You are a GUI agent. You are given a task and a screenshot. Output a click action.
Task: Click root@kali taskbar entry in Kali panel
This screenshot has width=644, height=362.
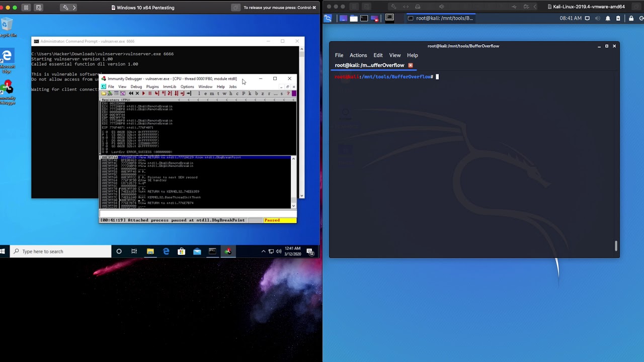pos(441,18)
